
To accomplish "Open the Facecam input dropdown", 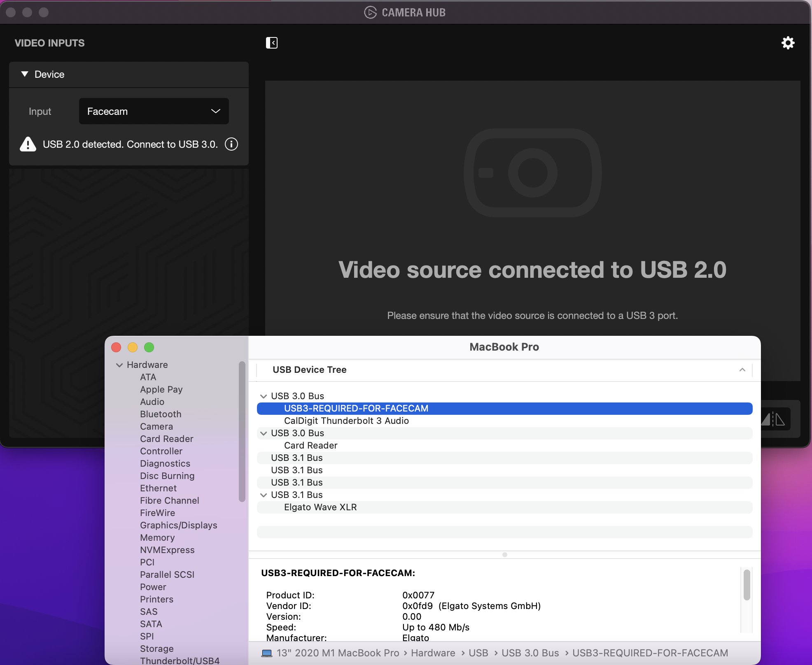I will click(154, 111).
